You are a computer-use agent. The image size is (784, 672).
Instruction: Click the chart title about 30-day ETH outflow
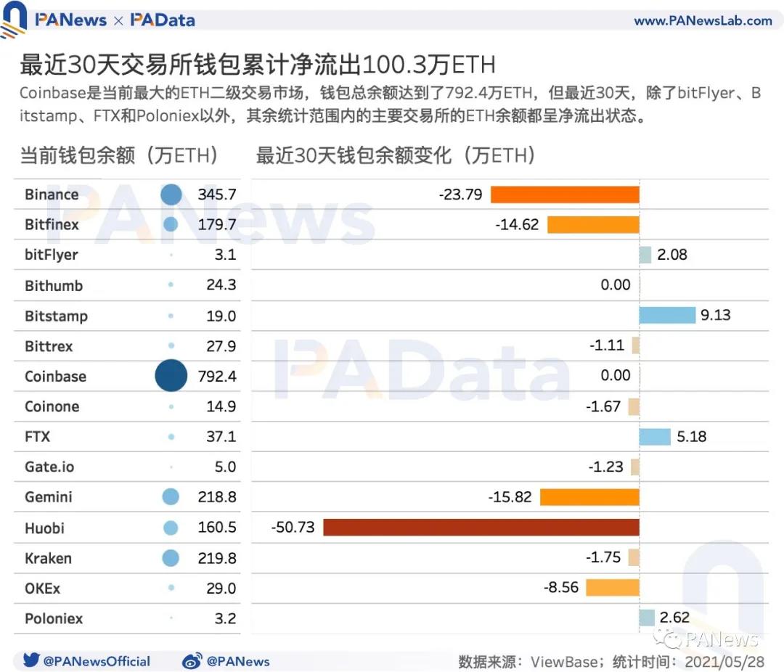[x=254, y=65]
